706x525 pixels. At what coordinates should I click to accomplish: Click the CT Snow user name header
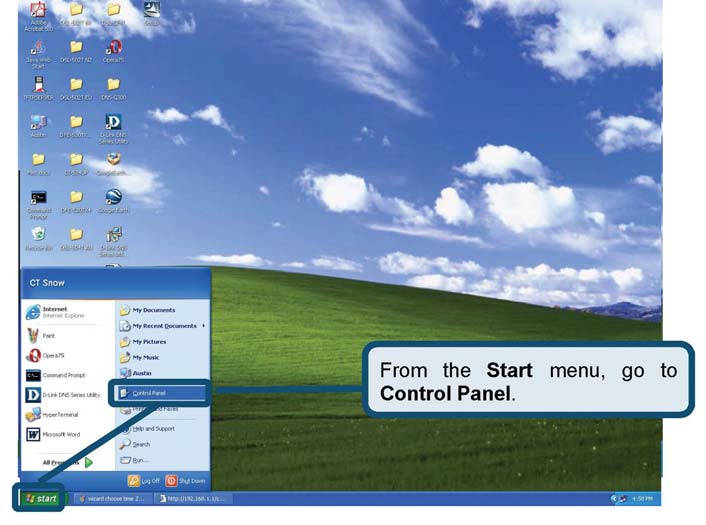pyautogui.click(x=47, y=283)
